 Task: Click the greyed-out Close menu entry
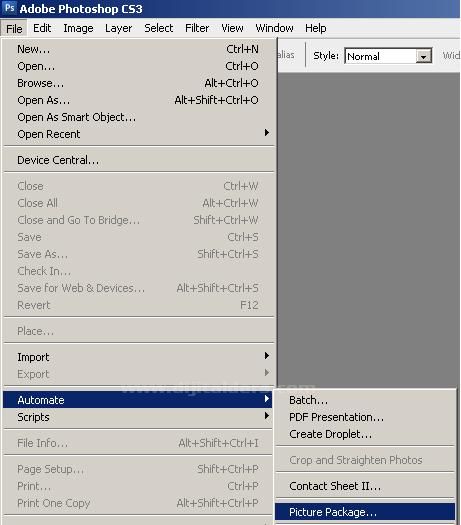(x=138, y=186)
